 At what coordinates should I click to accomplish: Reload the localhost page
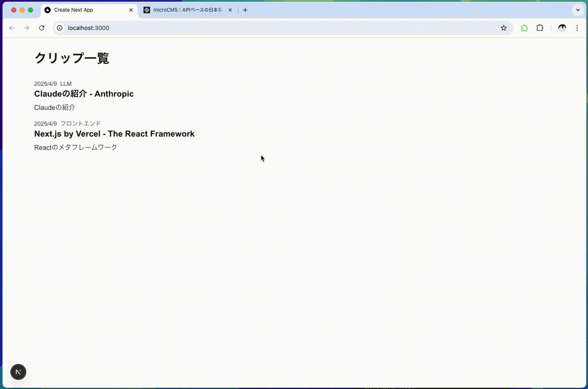click(x=42, y=28)
